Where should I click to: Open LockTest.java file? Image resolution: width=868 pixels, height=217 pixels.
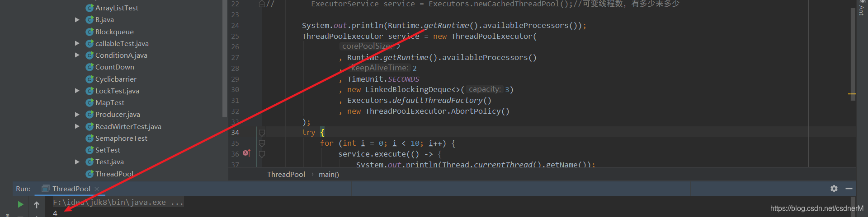(x=117, y=91)
